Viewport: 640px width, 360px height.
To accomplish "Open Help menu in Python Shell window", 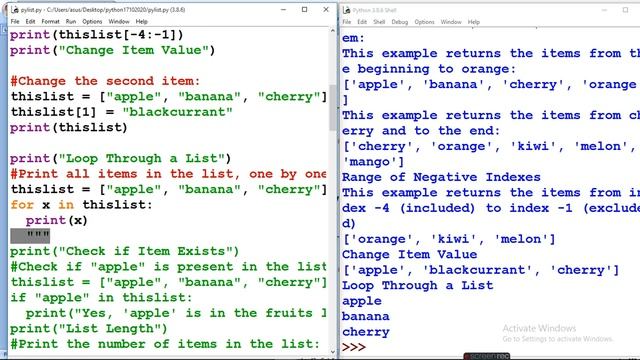I will [474, 22].
